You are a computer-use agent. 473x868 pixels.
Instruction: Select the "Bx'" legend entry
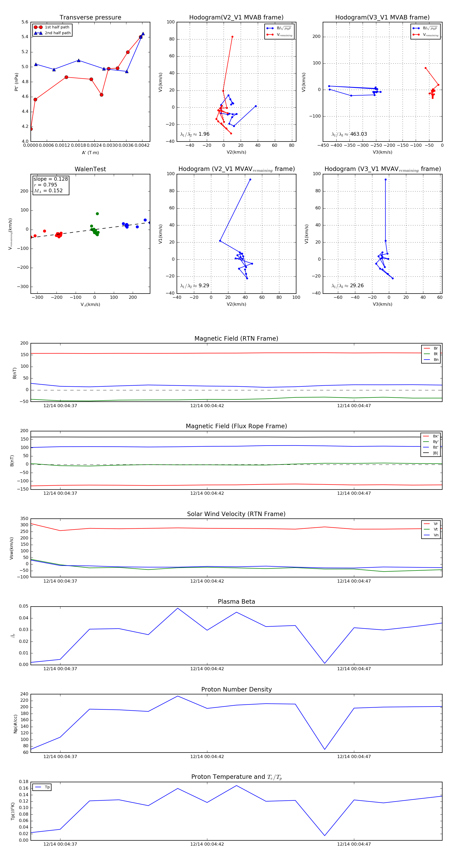click(431, 436)
